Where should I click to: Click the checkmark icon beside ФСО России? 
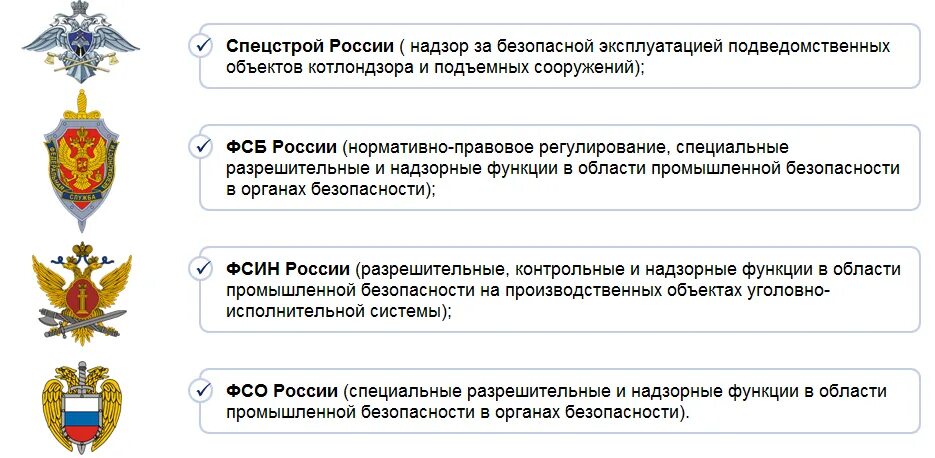[200, 391]
